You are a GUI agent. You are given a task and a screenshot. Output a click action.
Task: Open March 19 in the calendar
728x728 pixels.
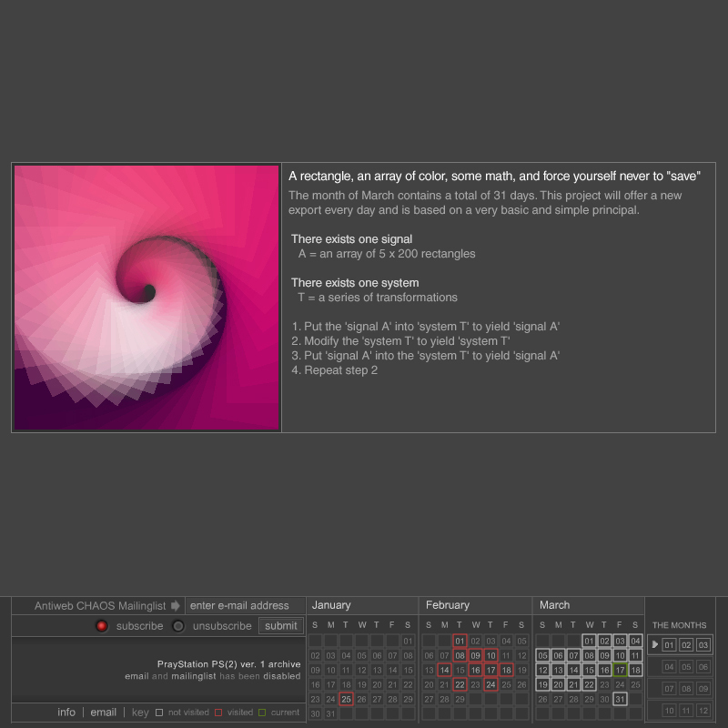(542, 685)
